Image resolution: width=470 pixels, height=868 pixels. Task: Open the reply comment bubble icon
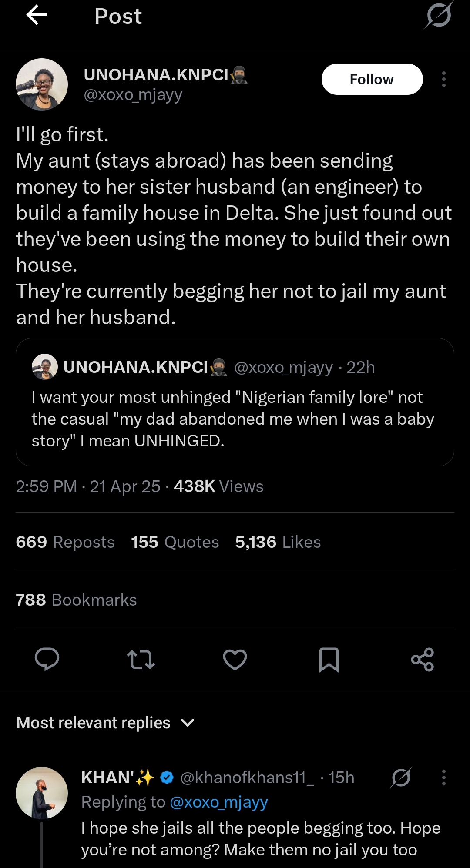pyautogui.click(x=47, y=659)
